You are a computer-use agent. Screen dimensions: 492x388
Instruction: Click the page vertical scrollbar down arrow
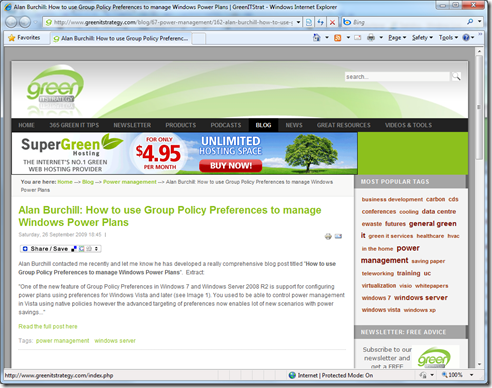point(479,364)
